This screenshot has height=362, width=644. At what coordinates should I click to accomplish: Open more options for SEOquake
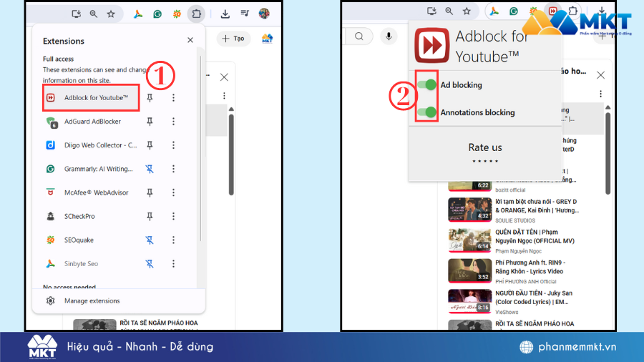coord(173,240)
